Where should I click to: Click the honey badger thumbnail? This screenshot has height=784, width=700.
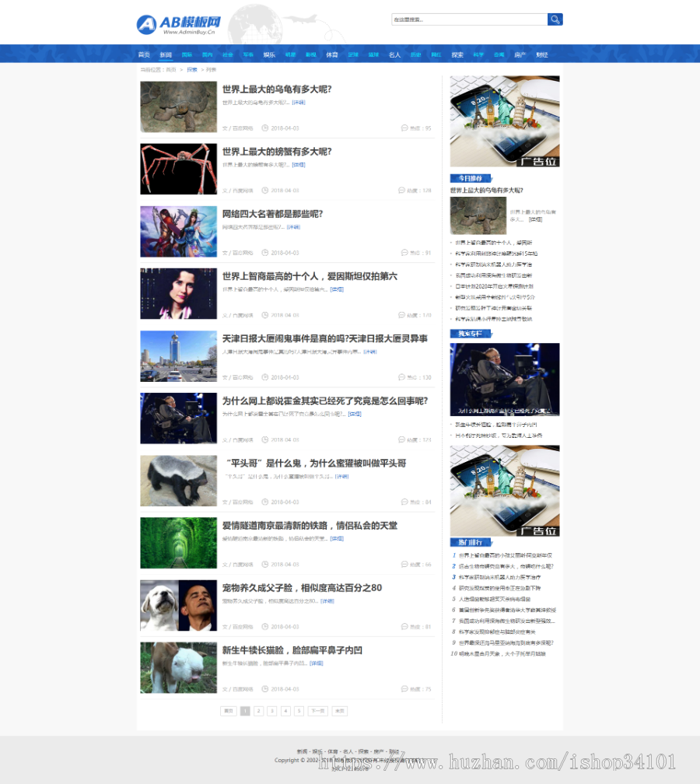179,481
